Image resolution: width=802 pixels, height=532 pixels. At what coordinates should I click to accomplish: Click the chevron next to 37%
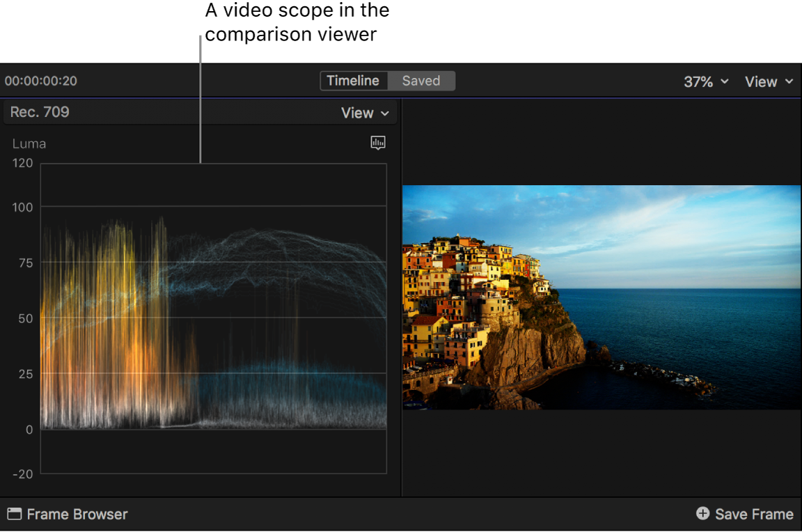point(725,81)
